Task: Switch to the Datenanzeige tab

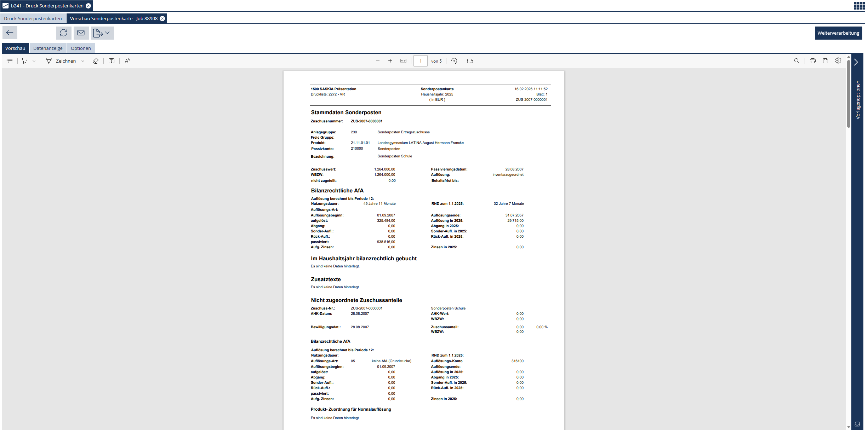Action: [x=48, y=48]
